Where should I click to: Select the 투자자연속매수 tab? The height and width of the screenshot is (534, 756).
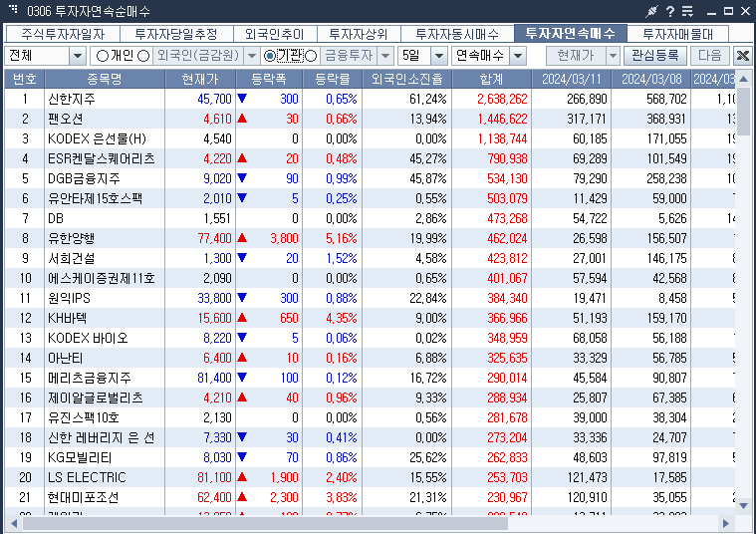(x=571, y=33)
